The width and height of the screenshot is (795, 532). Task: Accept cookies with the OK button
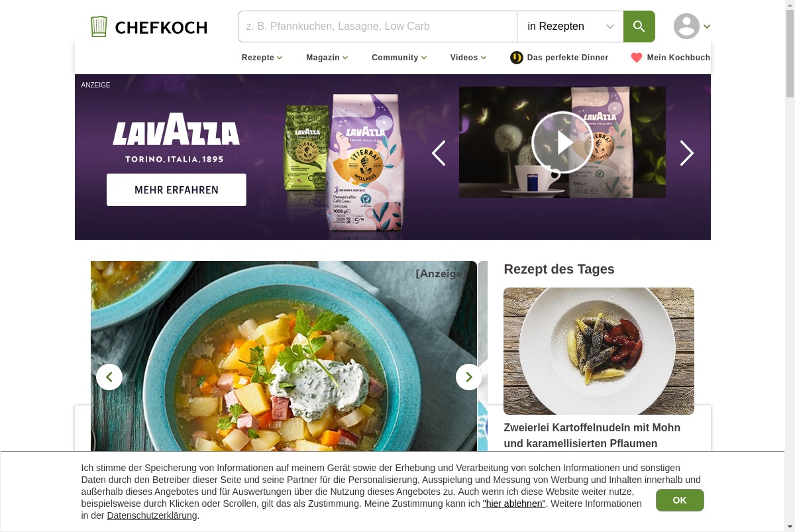point(680,500)
